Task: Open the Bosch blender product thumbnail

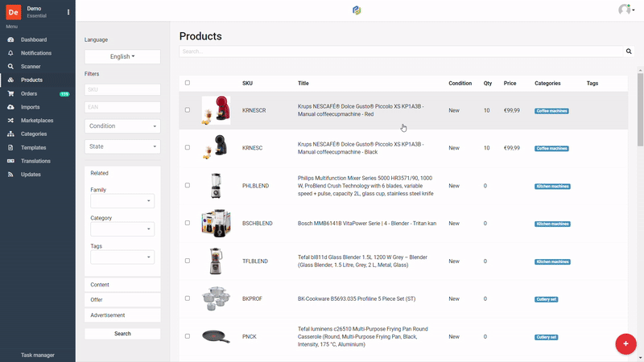Action: 216,224
